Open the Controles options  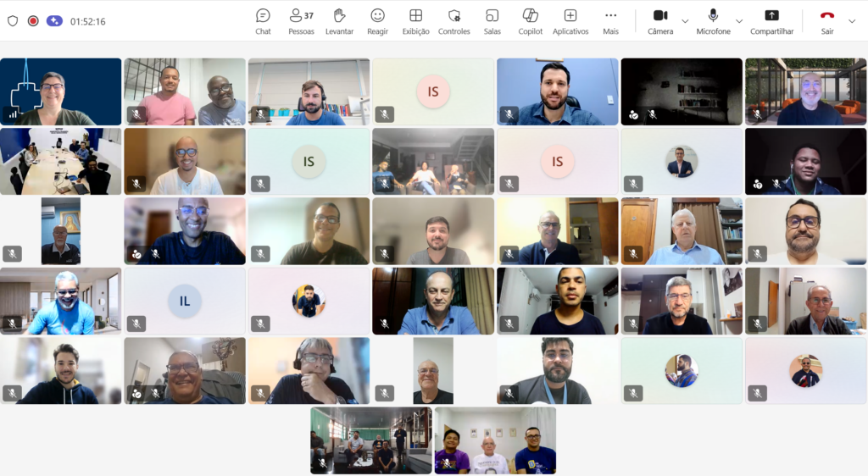[454, 22]
